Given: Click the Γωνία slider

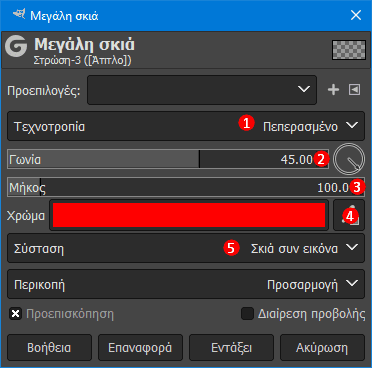Looking at the screenshot, I should pyautogui.click(x=168, y=159).
